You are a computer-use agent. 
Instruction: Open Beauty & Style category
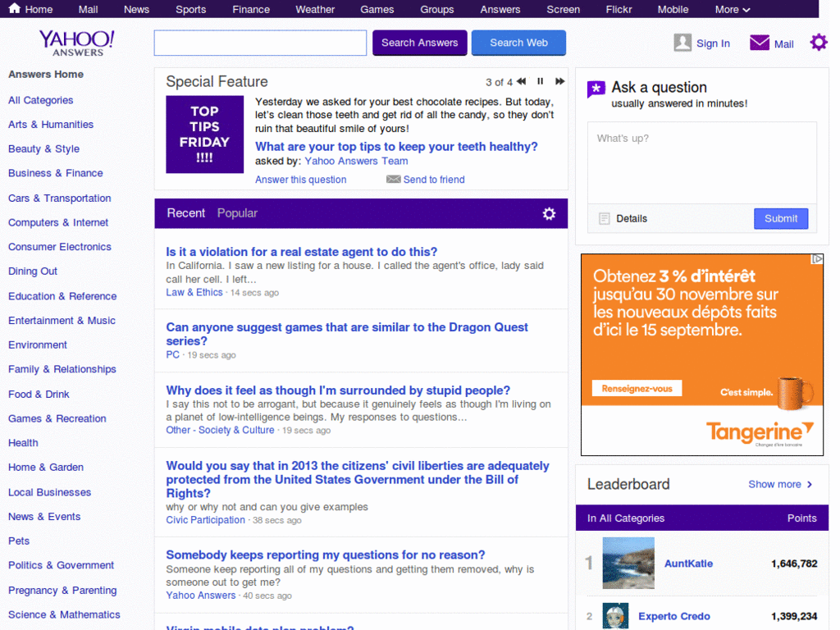[44, 149]
